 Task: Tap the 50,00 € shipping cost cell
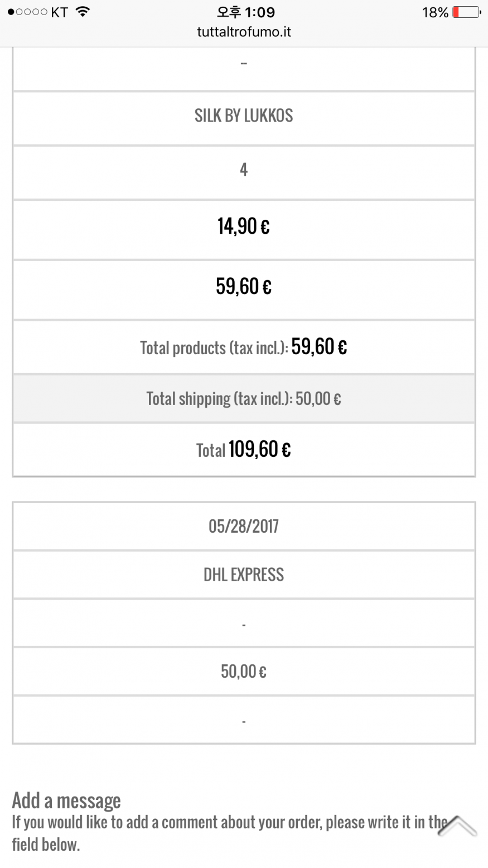[x=244, y=671]
